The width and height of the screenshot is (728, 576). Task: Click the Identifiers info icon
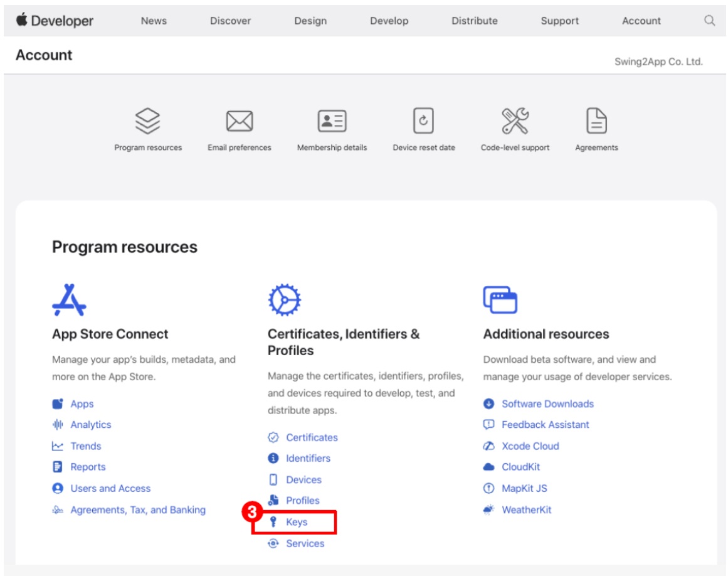(x=273, y=458)
